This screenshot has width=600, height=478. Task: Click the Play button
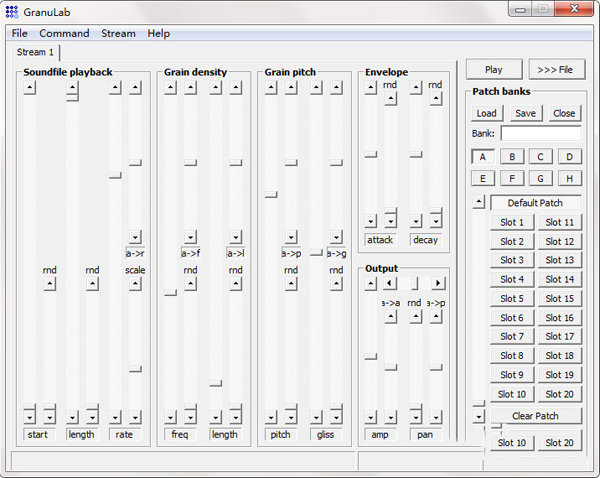pyautogui.click(x=494, y=70)
